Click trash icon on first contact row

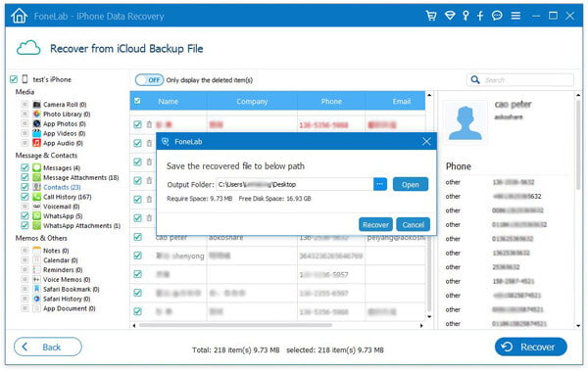click(x=149, y=124)
